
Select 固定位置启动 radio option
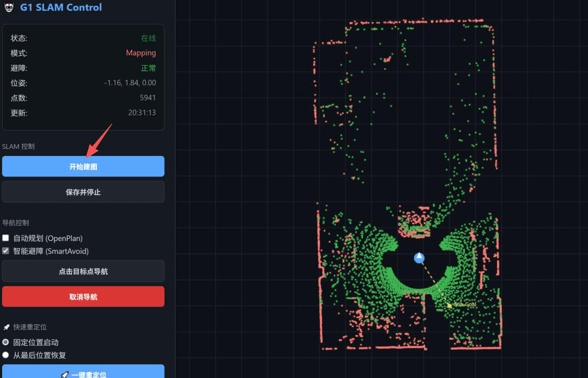point(6,342)
